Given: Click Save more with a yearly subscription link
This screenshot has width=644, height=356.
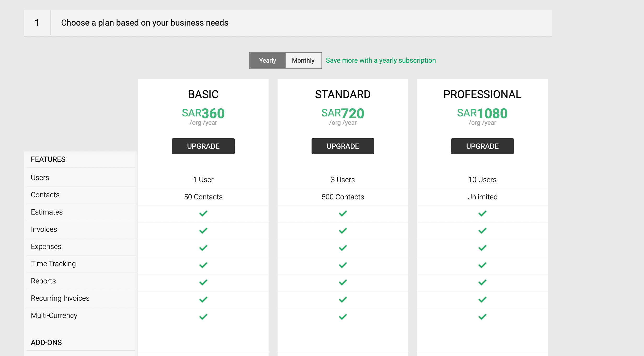Looking at the screenshot, I should 381,61.
